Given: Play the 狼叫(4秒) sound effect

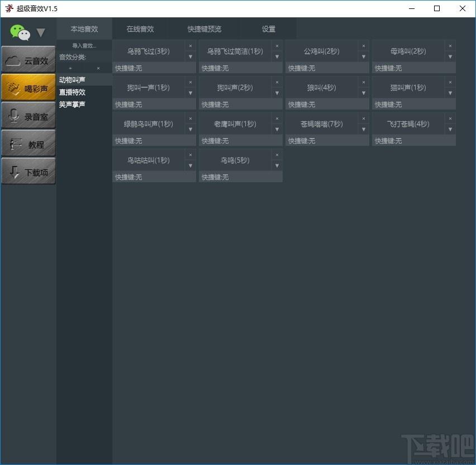Looking at the screenshot, I should [x=321, y=88].
